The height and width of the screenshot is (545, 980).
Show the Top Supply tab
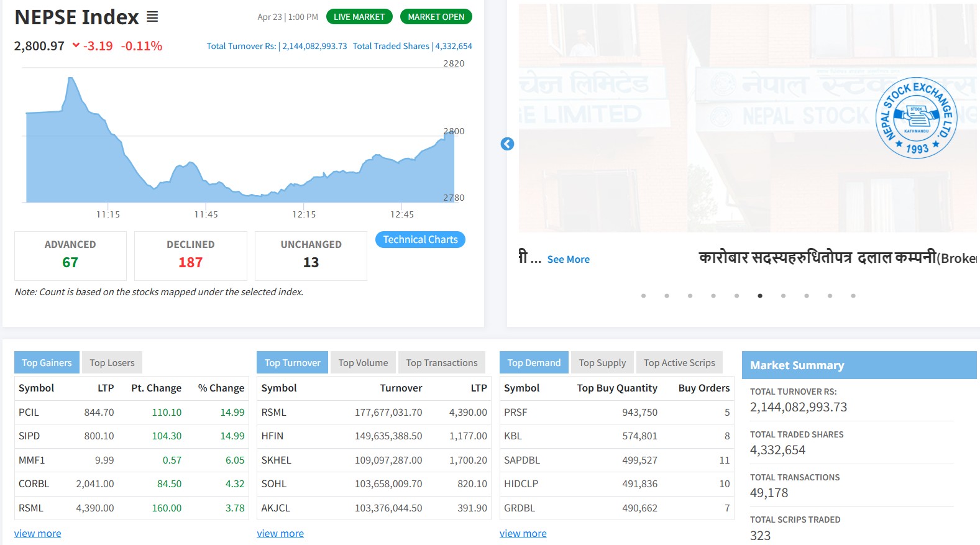(602, 363)
